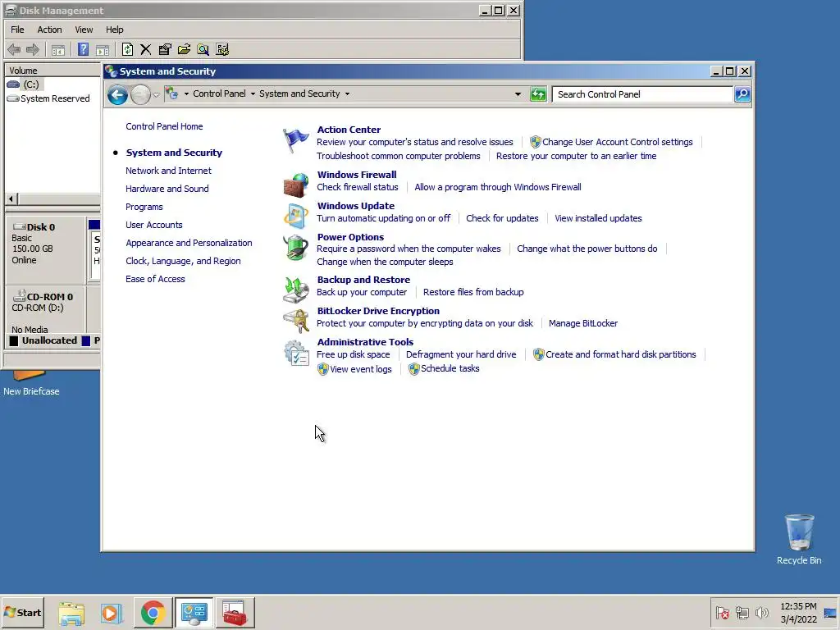
Task: Click the Disk 0 label in Disk Management
Action: pyautogui.click(x=41, y=227)
